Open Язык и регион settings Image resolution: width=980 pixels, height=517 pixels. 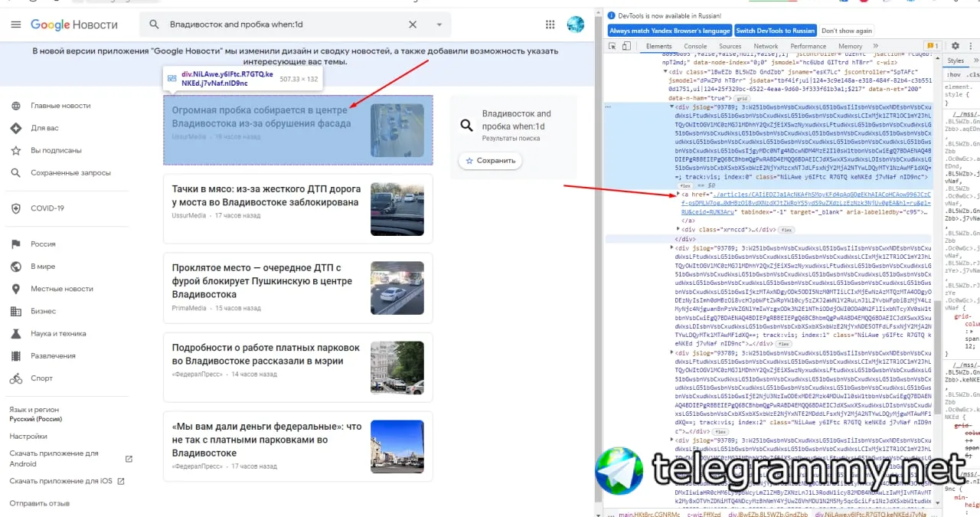click(34, 414)
